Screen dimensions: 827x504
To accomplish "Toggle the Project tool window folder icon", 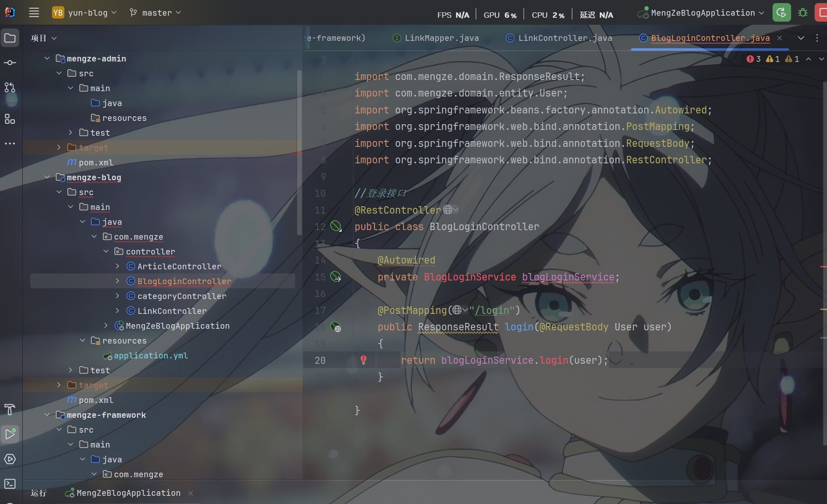I will pyautogui.click(x=10, y=38).
